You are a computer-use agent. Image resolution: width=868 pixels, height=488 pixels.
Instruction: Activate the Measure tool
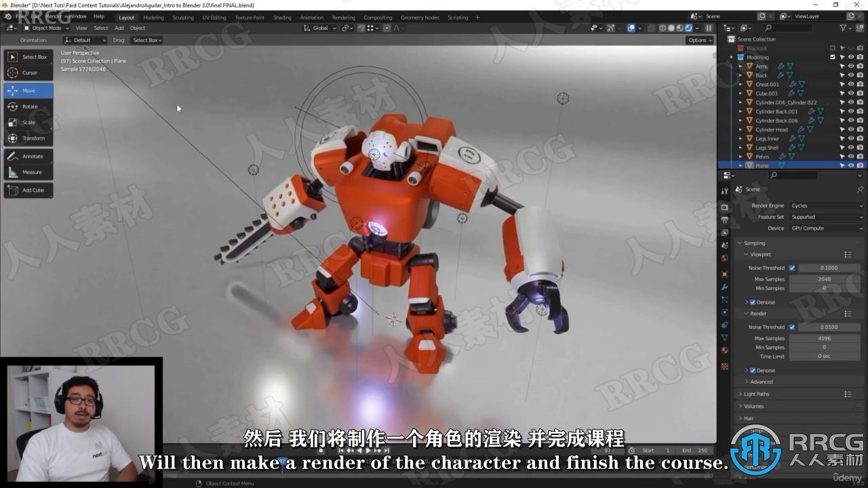pyautogui.click(x=28, y=172)
